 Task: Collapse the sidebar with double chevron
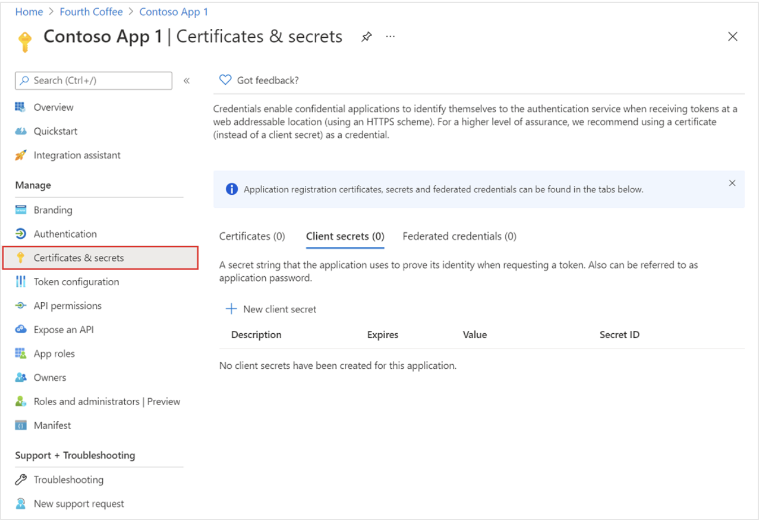(x=186, y=81)
